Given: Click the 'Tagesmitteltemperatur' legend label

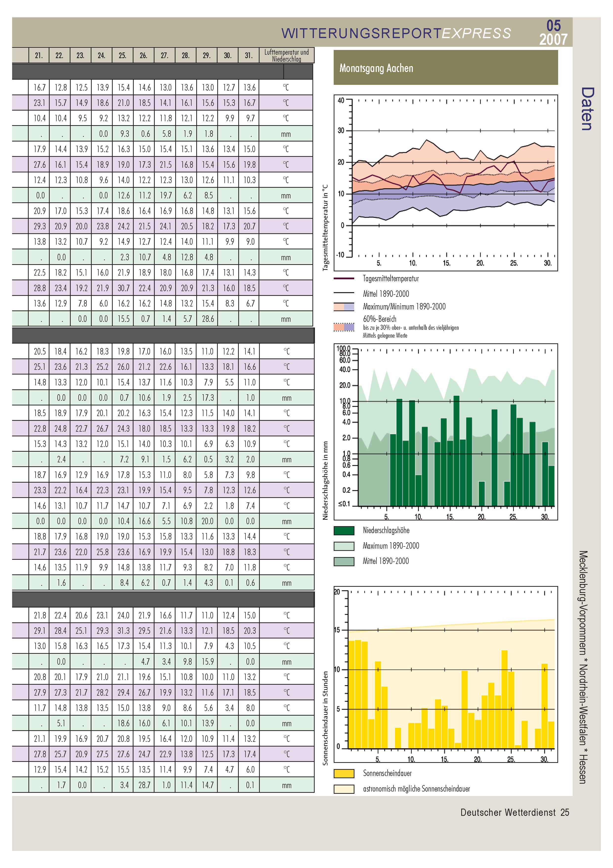Looking at the screenshot, I should click(x=391, y=279).
